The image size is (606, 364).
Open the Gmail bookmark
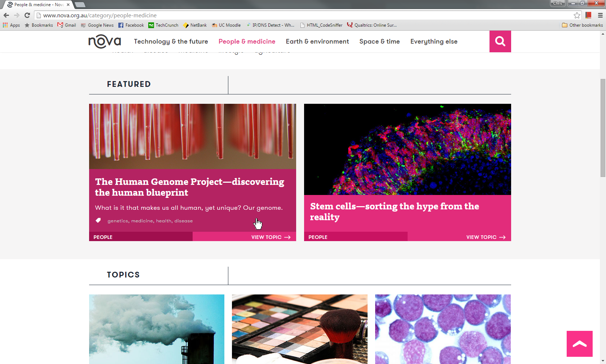(67, 25)
